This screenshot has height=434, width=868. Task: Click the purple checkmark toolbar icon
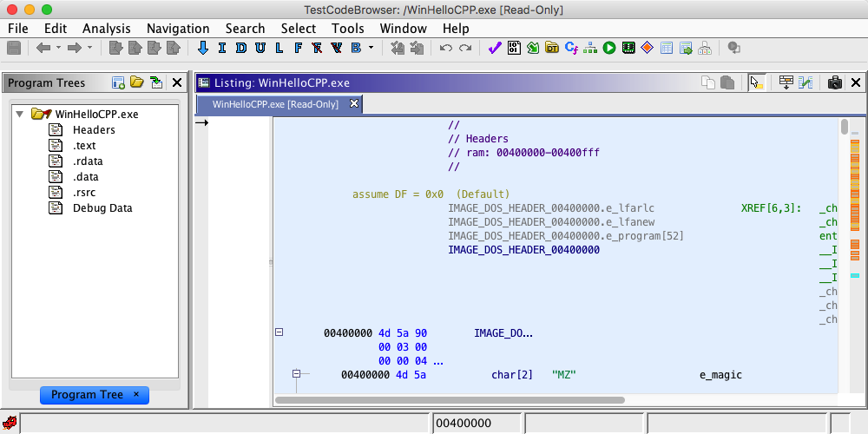495,48
